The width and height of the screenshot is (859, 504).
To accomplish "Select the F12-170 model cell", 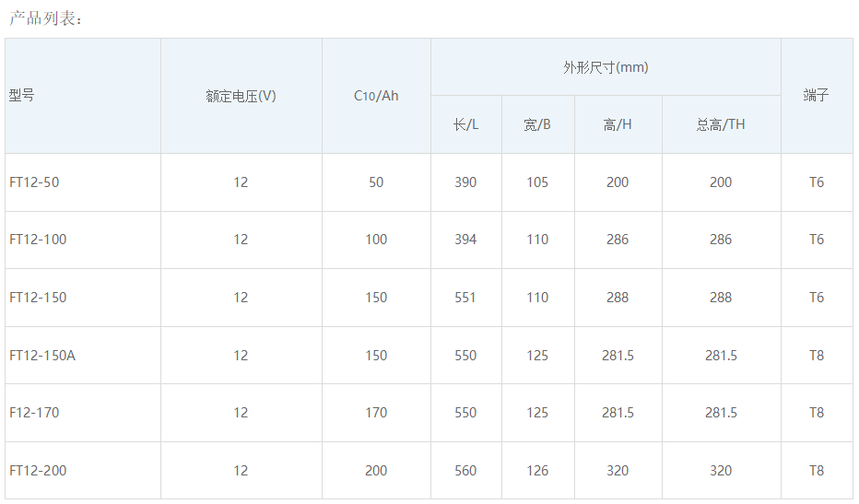I will [x=34, y=413].
